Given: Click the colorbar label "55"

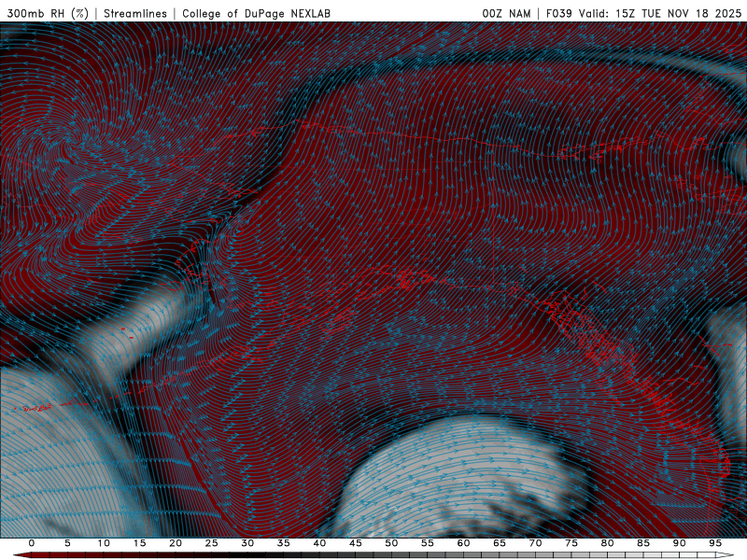Looking at the screenshot, I should (428, 543).
